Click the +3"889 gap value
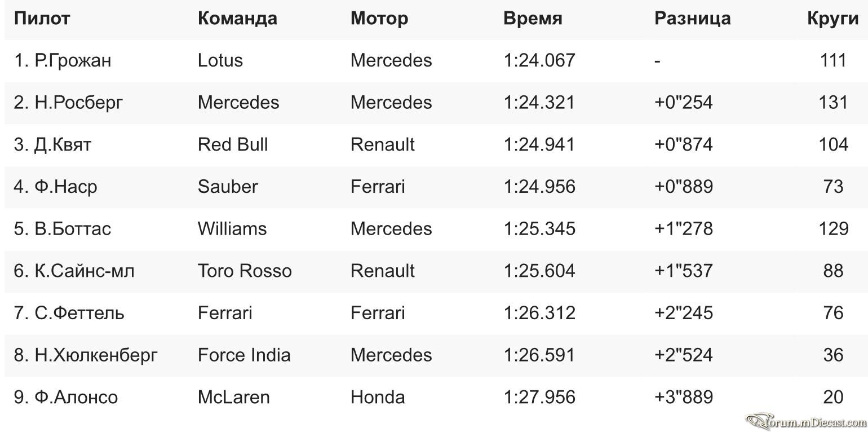The width and height of the screenshot is (868, 432). (684, 397)
